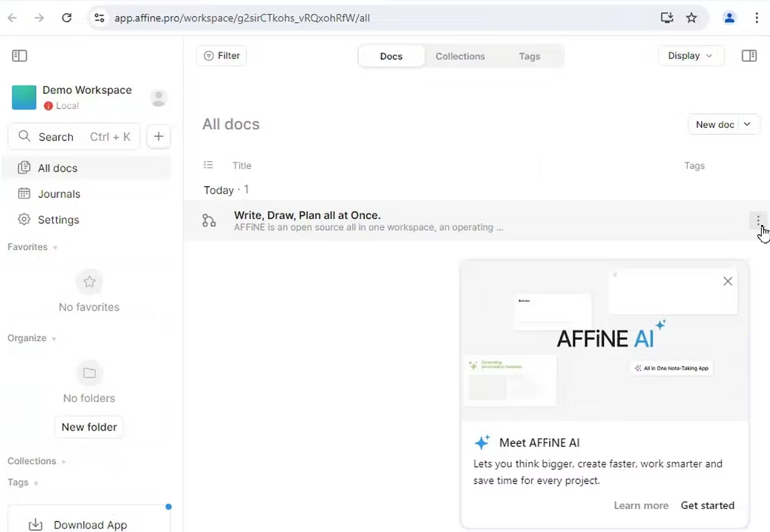This screenshot has width=770, height=532.
Task: Click the edgeless doc icon on the document row
Action: coord(209,220)
